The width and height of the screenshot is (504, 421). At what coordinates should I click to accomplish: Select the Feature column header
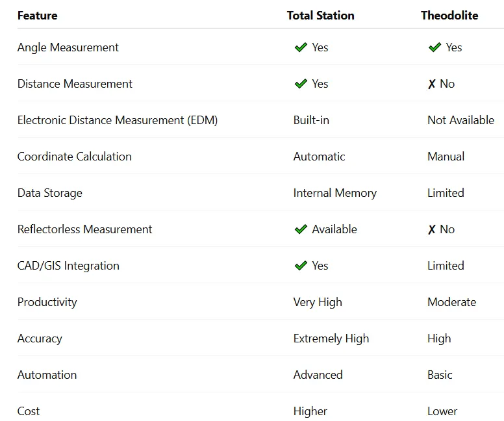(x=37, y=16)
